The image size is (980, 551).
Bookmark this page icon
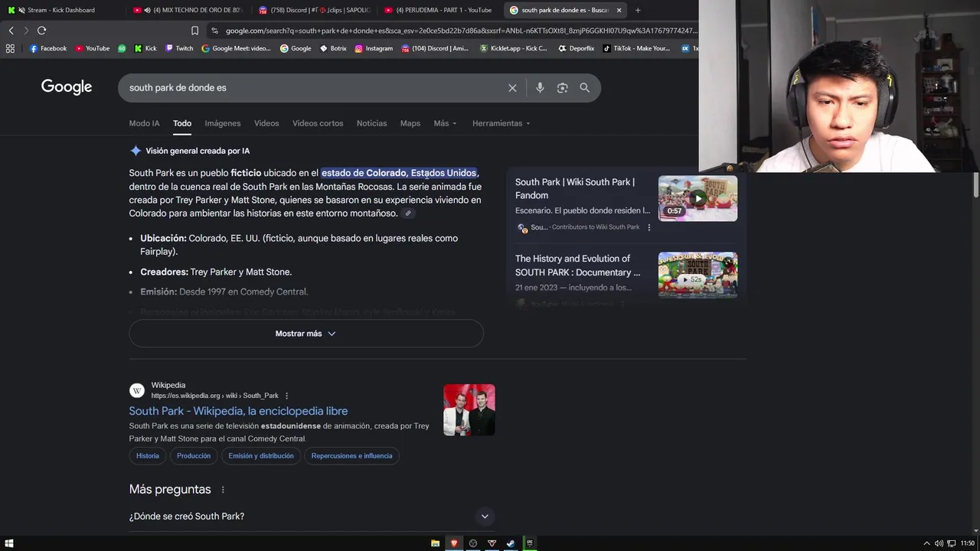(194, 31)
